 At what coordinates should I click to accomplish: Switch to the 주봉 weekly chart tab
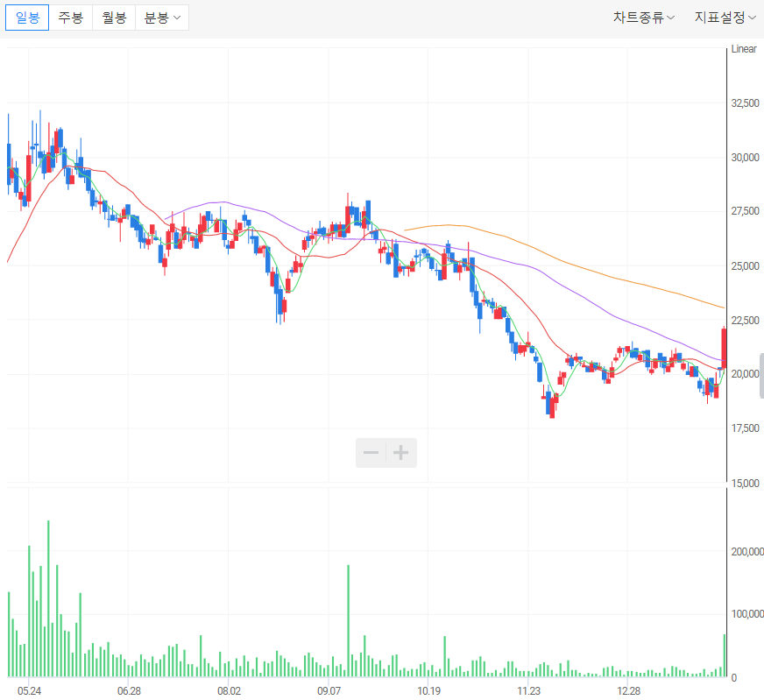click(x=71, y=18)
